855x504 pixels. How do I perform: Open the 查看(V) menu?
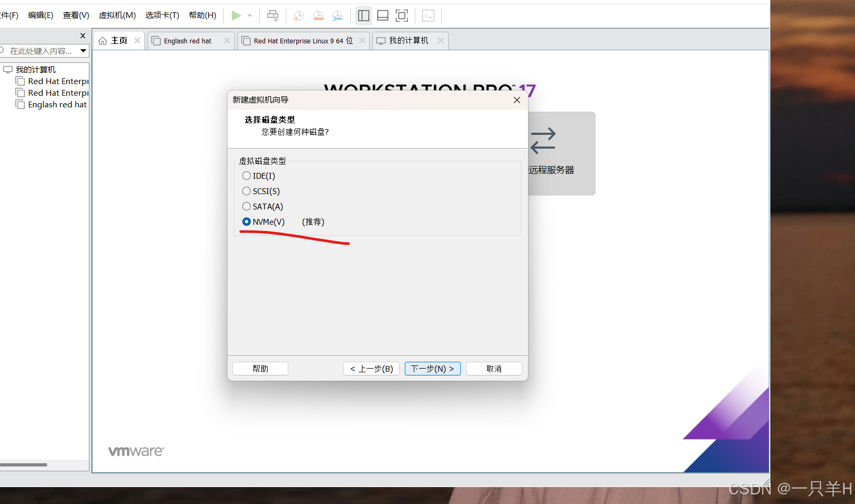[x=76, y=15]
